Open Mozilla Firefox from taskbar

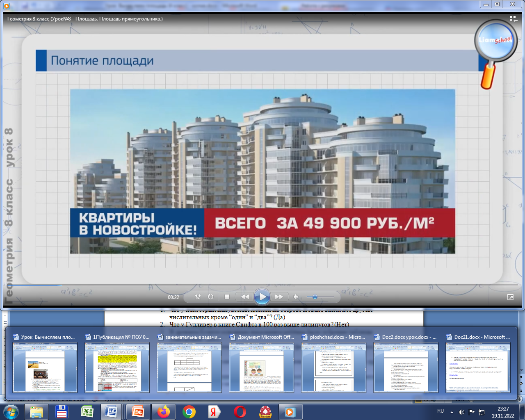[164, 412]
